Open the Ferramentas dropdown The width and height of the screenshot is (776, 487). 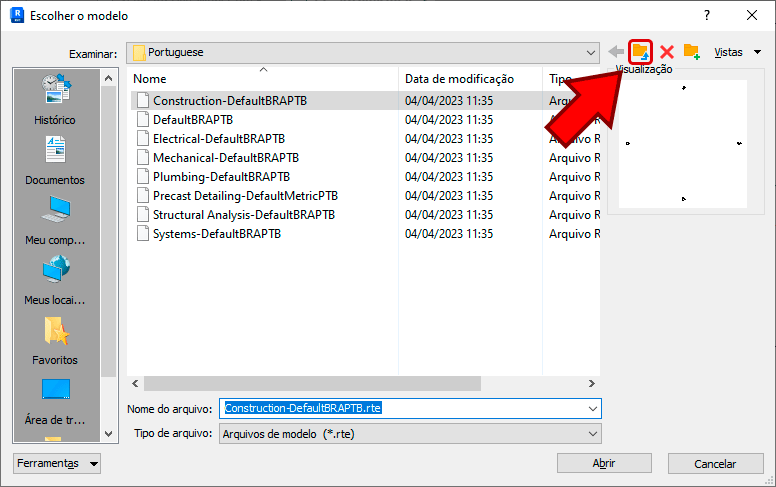(57, 464)
